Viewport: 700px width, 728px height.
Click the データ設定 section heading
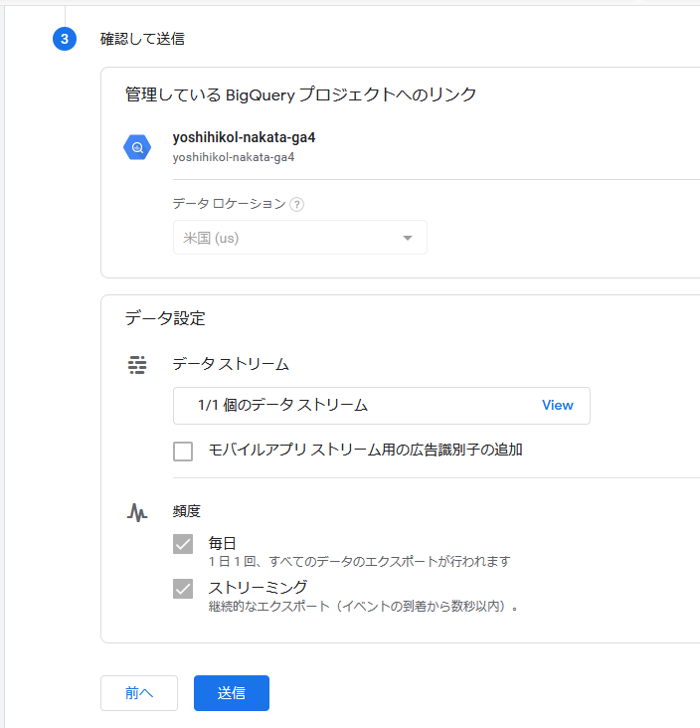tap(165, 318)
